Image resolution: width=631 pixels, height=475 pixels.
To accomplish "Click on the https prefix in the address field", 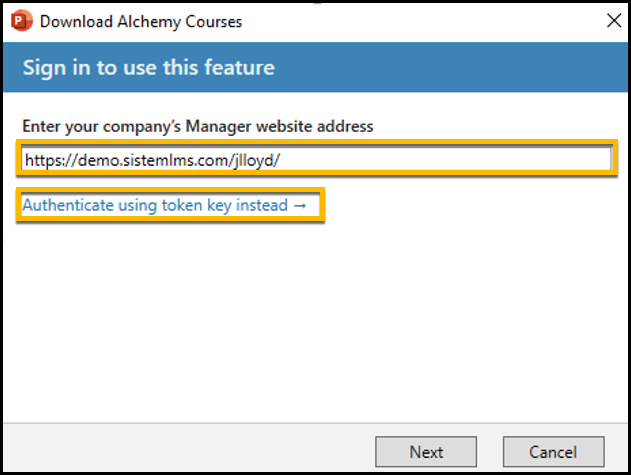I will coord(42,158).
